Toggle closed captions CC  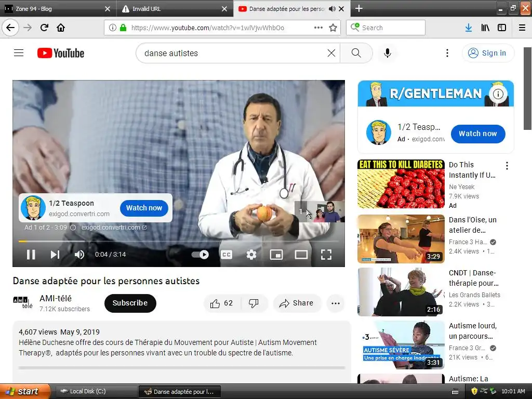tap(227, 255)
